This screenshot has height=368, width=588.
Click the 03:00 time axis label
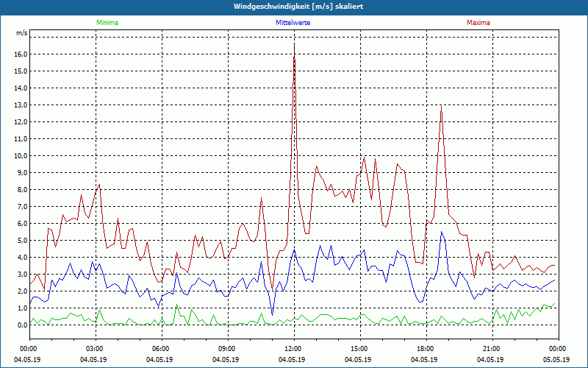click(x=96, y=349)
